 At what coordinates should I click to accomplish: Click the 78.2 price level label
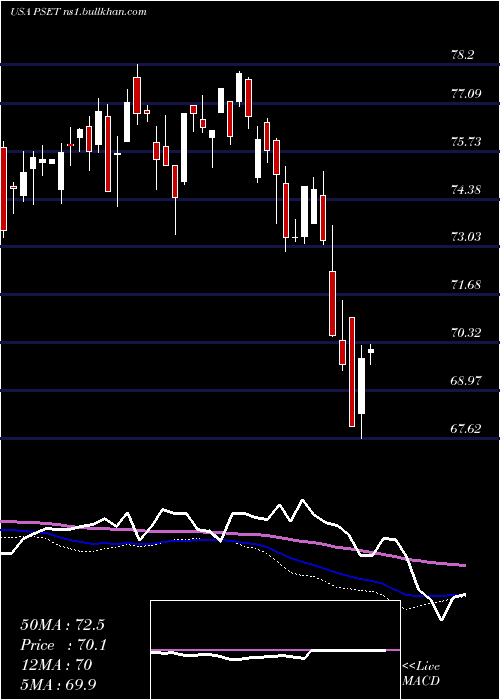462,55
